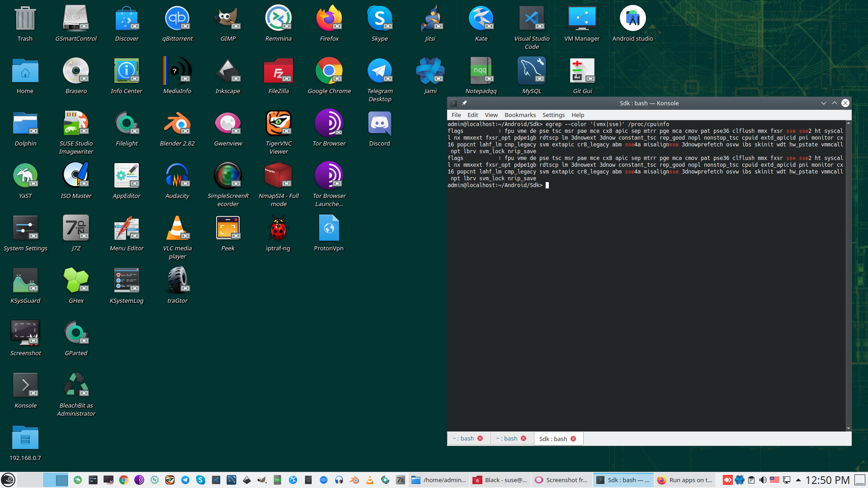Open the openSUSE application launcher menu
The width and height of the screenshot is (868, 488).
[8, 480]
